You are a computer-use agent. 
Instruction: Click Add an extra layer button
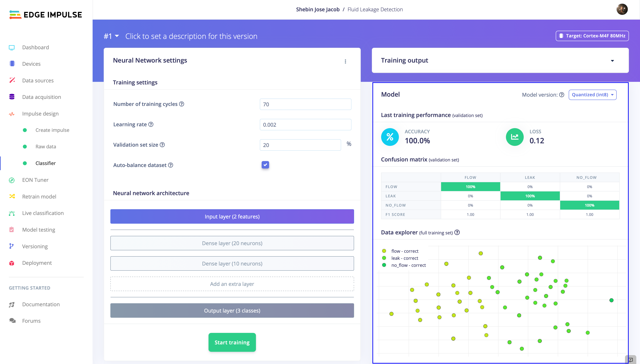click(232, 283)
